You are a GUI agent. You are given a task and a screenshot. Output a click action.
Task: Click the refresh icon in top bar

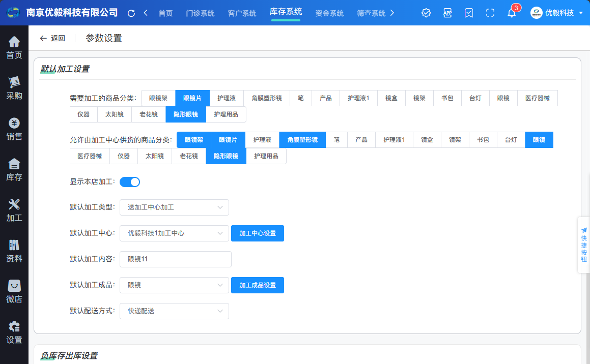132,13
